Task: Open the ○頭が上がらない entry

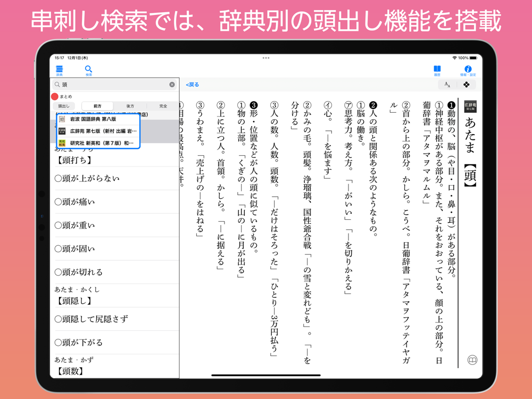Action: tap(115, 178)
